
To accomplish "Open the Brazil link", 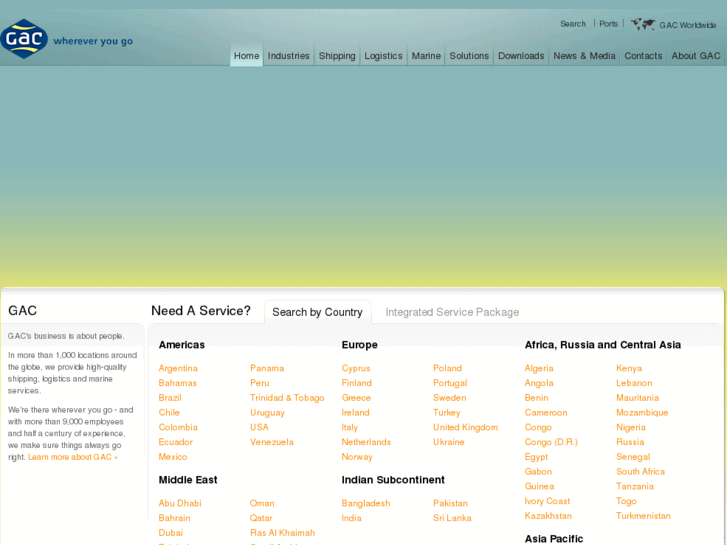I will [170, 398].
